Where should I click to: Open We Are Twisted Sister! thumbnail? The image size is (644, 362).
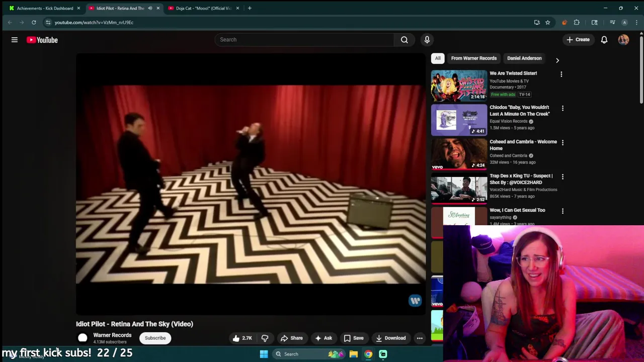(x=459, y=85)
